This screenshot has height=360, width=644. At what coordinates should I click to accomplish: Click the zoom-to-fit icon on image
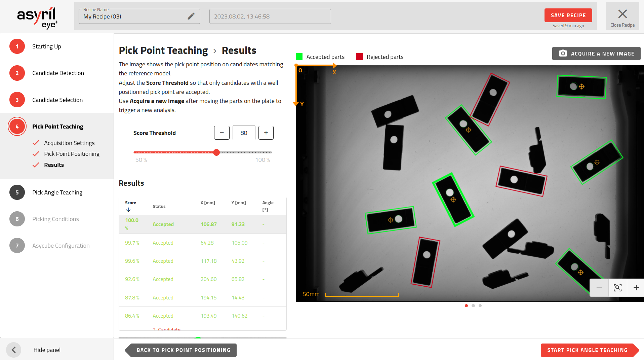click(617, 288)
